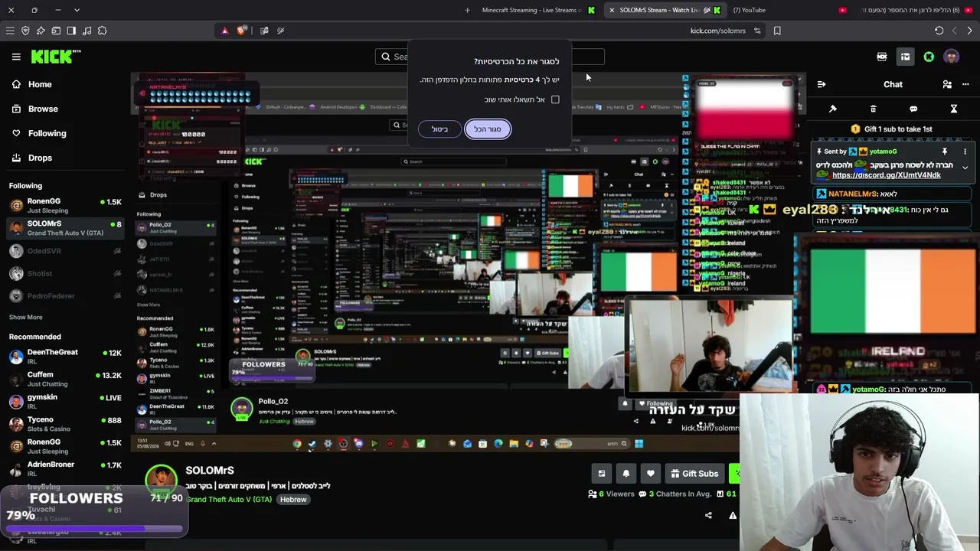
Task: Click the Brave shield icon in toolbar
Action: click(x=242, y=31)
